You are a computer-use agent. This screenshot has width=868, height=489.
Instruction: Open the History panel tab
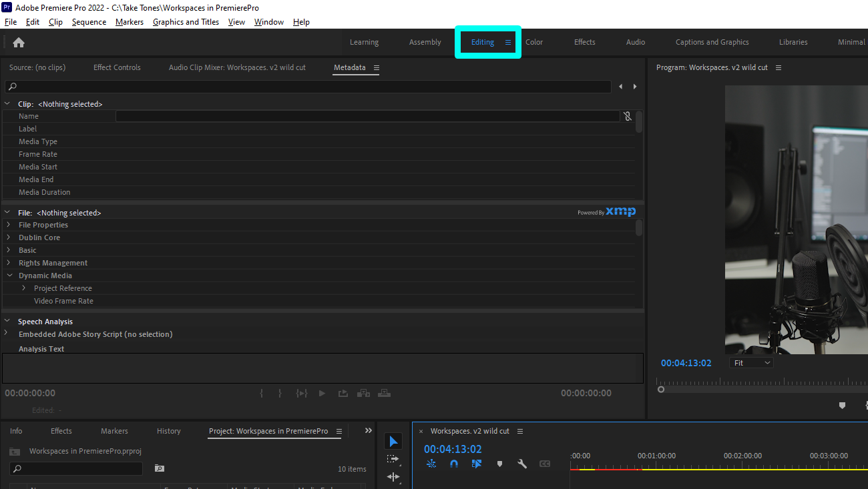coord(169,431)
